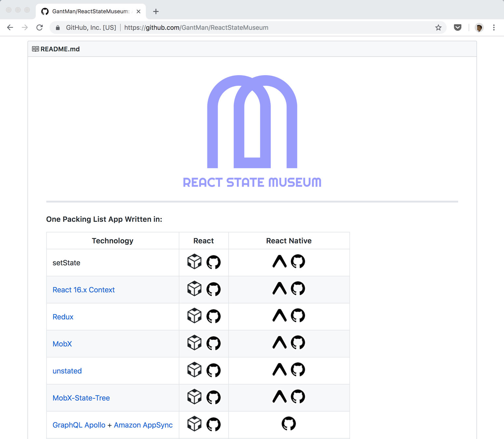The height and width of the screenshot is (439, 504).
Task: Click the React State Museum logo image
Action: pyautogui.click(x=252, y=132)
